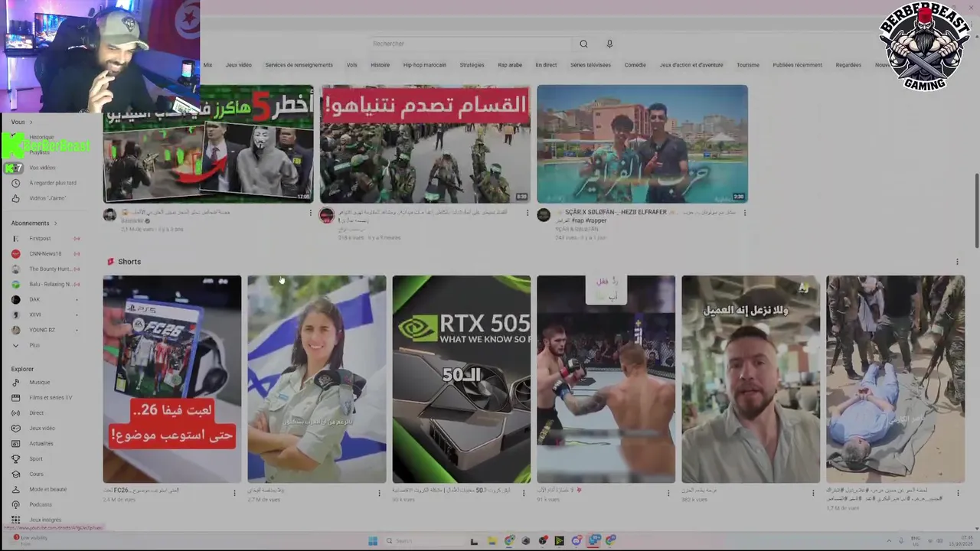The width and height of the screenshot is (980, 551).
Task: Click the page vertical scrollbar thumb
Action: click(976, 210)
